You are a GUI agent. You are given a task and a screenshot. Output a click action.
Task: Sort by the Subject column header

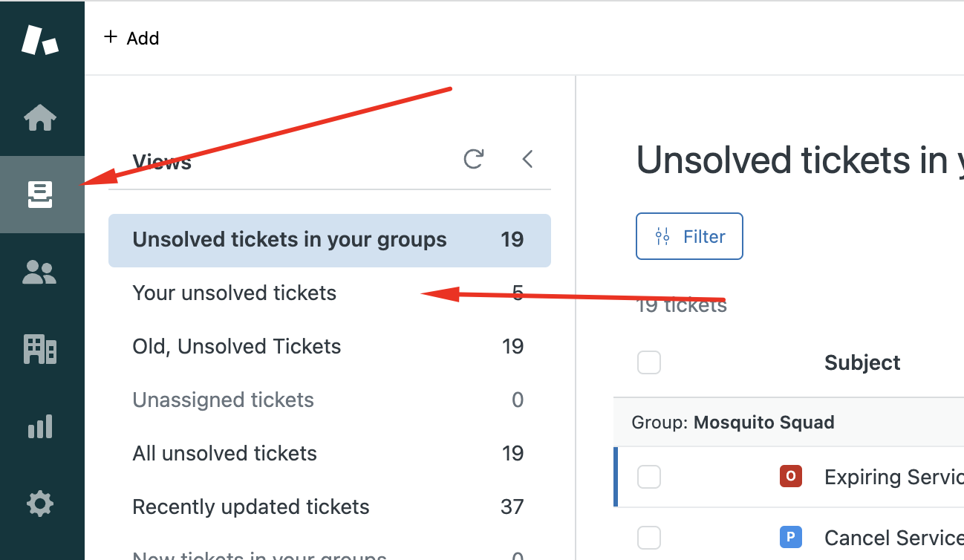coord(862,362)
